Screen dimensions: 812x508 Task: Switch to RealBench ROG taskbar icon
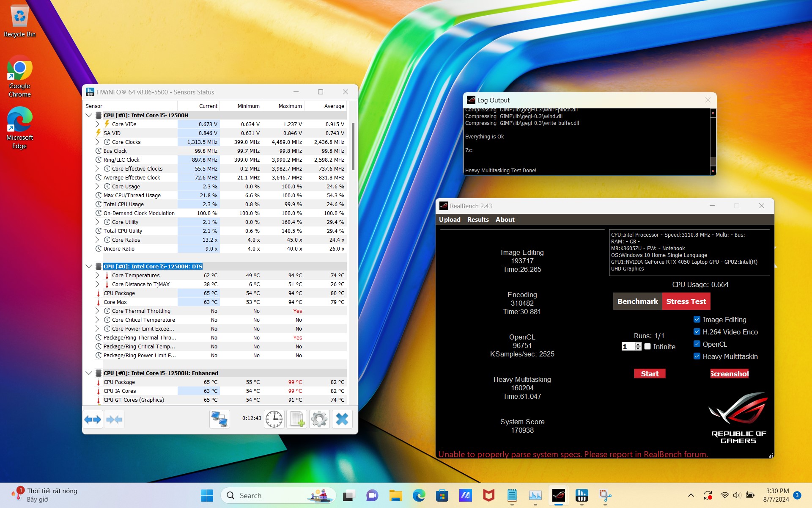(558, 495)
